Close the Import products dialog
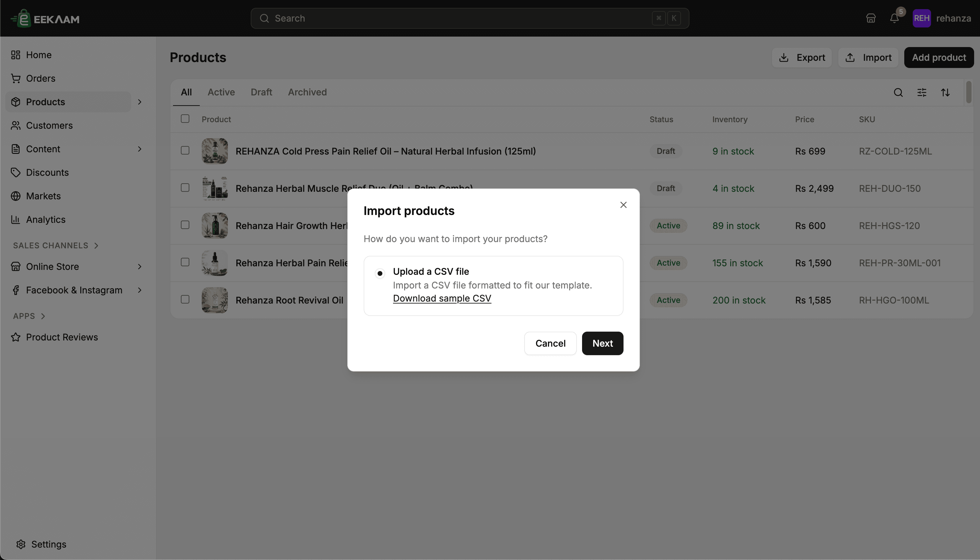This screenshot has width=980, height=560. [x=624, y=205]
